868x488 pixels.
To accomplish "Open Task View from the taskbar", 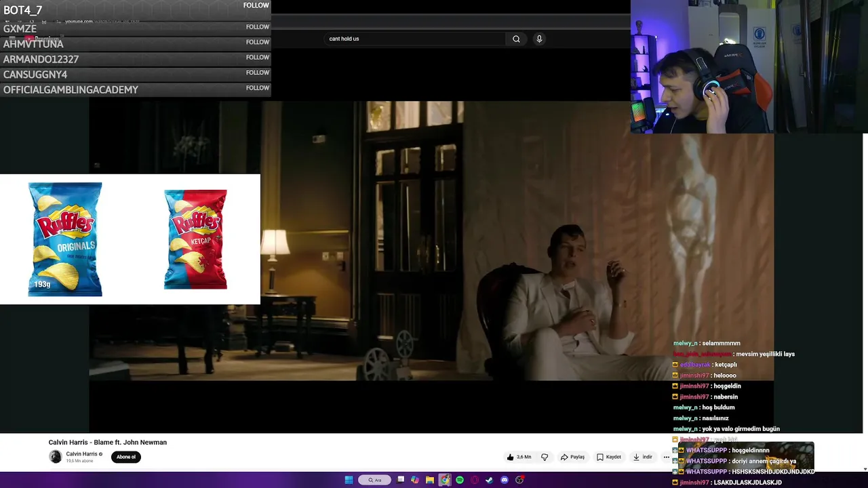I will 401,480.
